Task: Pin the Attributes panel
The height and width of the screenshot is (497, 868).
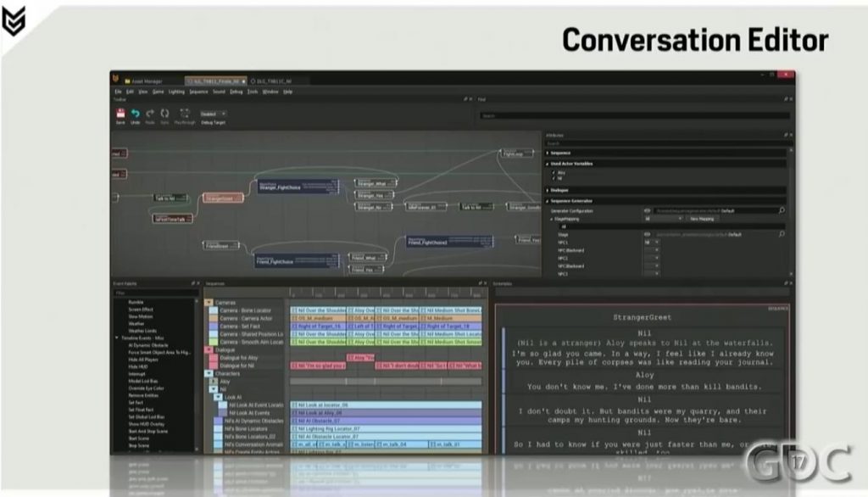Action: coord(786,135)
